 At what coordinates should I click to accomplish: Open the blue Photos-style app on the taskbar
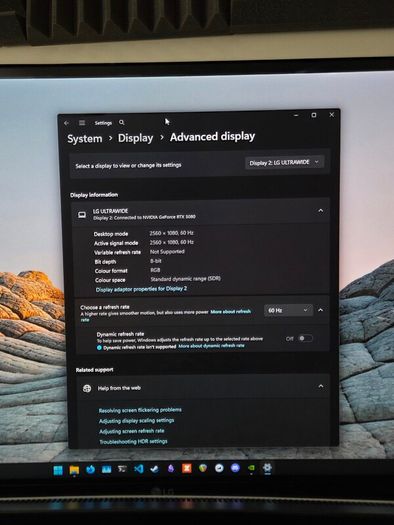tap(106, 469)
